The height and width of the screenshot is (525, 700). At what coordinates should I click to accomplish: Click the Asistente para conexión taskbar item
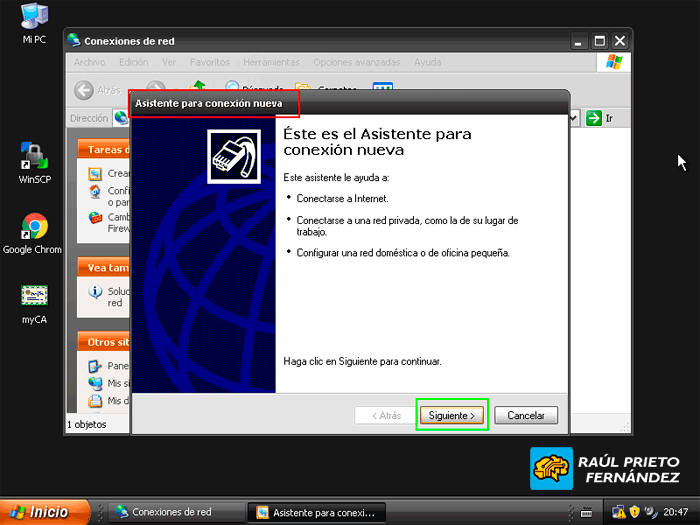pyautogui.click(x=316, y=512)
